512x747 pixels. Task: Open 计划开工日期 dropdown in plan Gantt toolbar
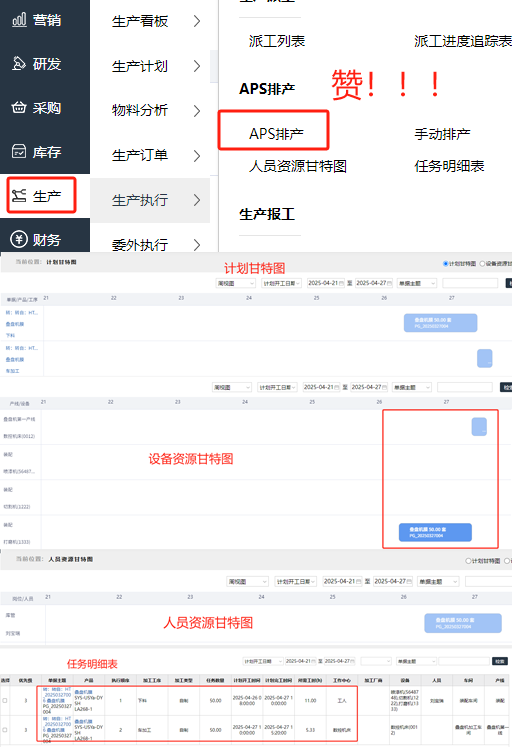point(281,283)
